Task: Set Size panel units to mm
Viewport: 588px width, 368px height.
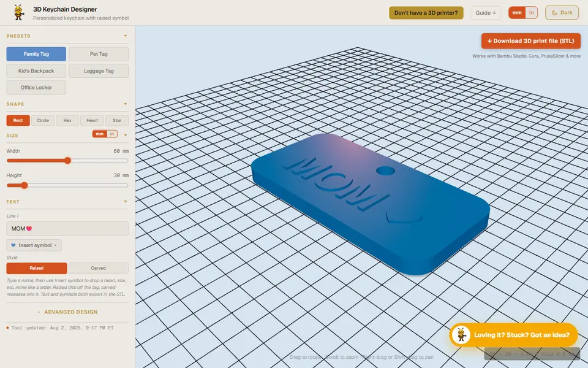Action: pos(99,134)
